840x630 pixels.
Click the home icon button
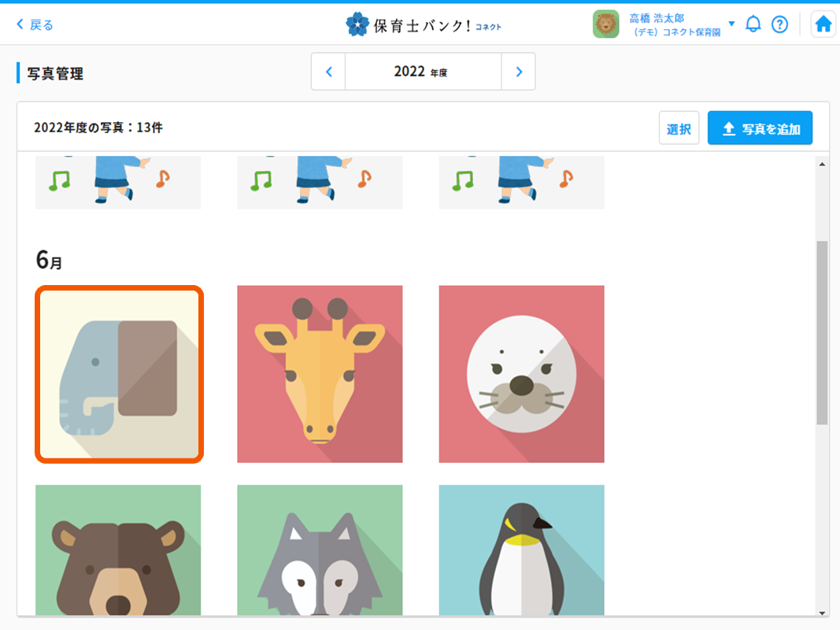point(823,24)
